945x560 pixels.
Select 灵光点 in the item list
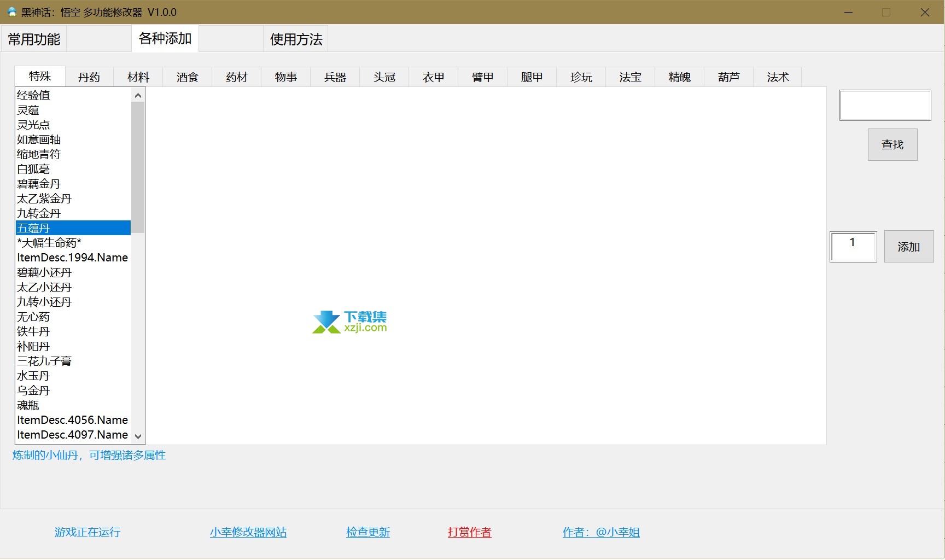pyautogui.click(x=73, y=125)
